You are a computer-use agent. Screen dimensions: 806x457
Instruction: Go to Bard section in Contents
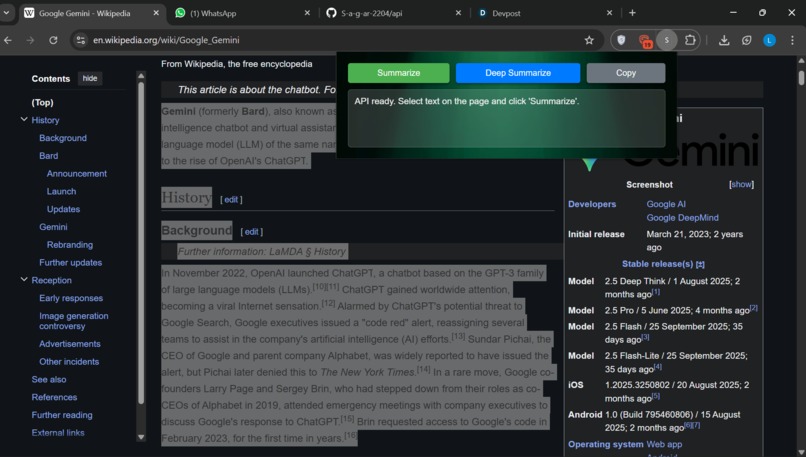tap(48, 156)
